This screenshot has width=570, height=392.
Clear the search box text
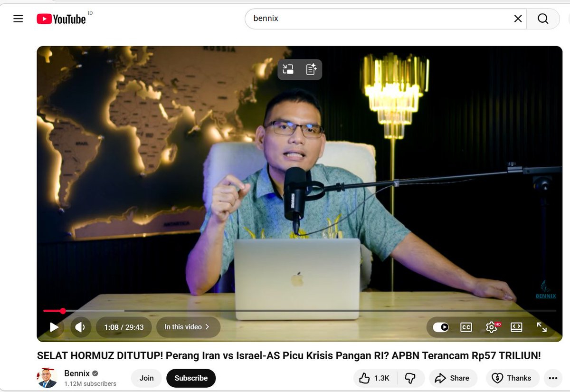[518, 19]
